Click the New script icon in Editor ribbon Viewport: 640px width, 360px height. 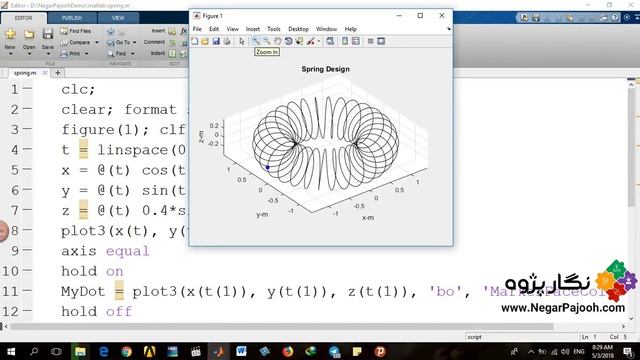(10, 34)
